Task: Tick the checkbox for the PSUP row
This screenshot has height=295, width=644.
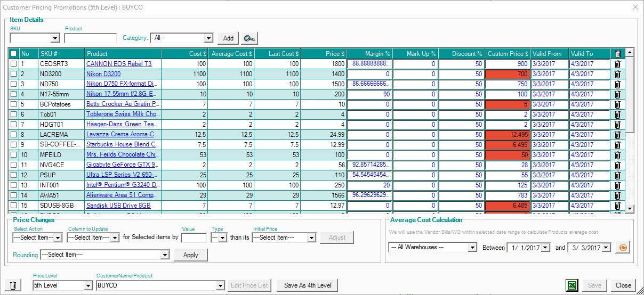Action: (x=13, y=175)
